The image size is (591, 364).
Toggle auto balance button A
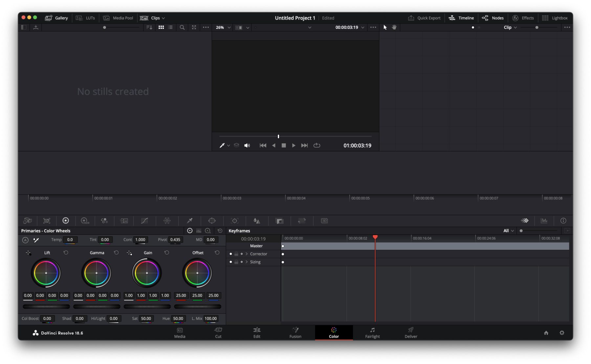tap(25, 240)
